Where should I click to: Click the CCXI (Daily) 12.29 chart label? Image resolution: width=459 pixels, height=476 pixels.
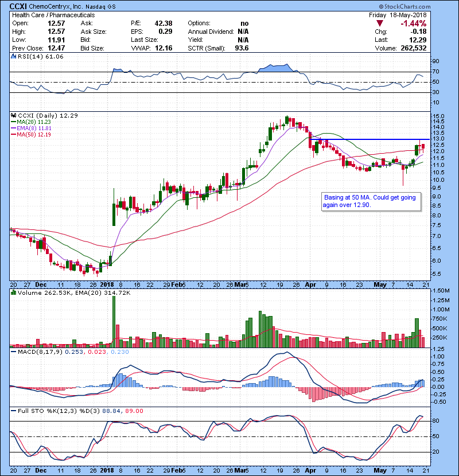[x=48, y=116]
